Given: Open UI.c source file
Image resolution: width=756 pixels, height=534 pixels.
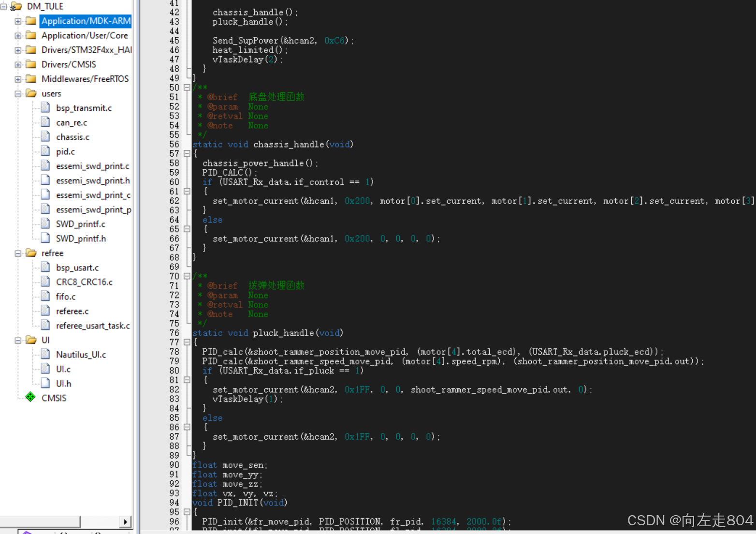Looking at the screenshot, I should tap(63, 370).
